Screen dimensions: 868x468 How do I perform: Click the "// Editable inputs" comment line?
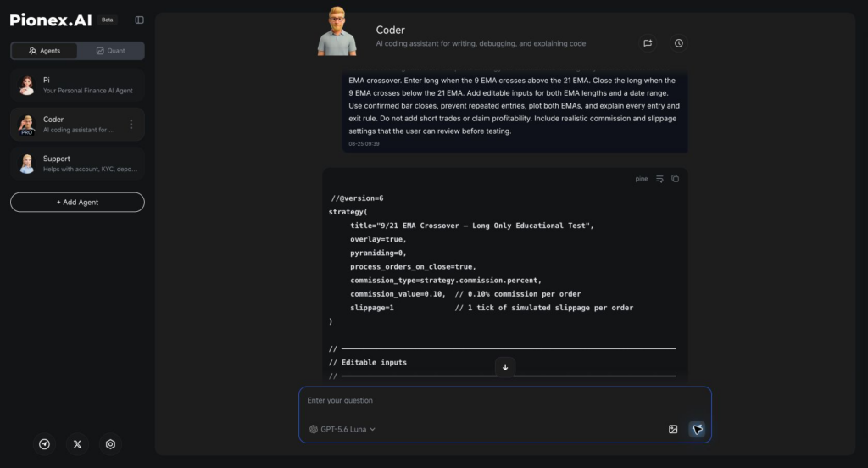(368, 363)
